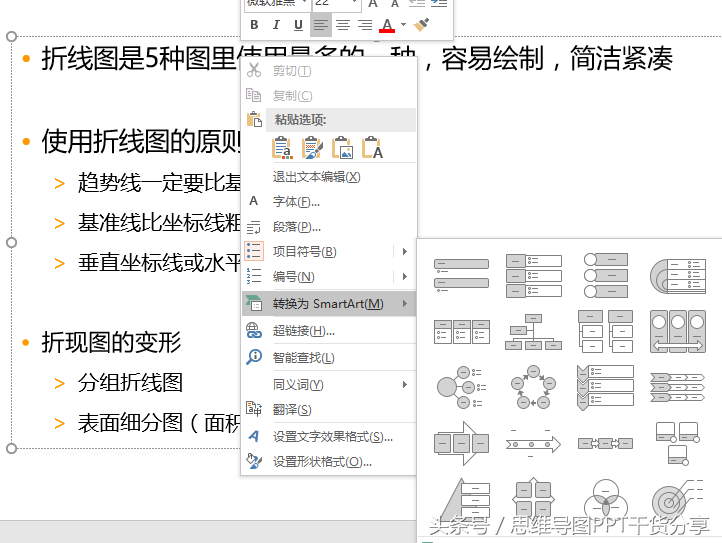
Task: Expand 编号 submenu arrow
Action: click(x=405, y=276)
